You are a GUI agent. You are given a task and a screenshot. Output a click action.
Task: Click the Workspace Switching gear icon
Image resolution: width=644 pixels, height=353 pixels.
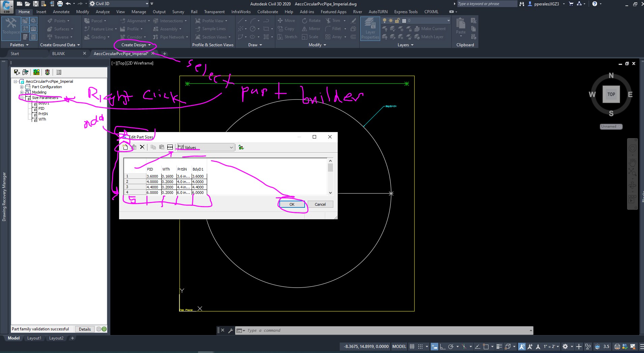(565, 346)
